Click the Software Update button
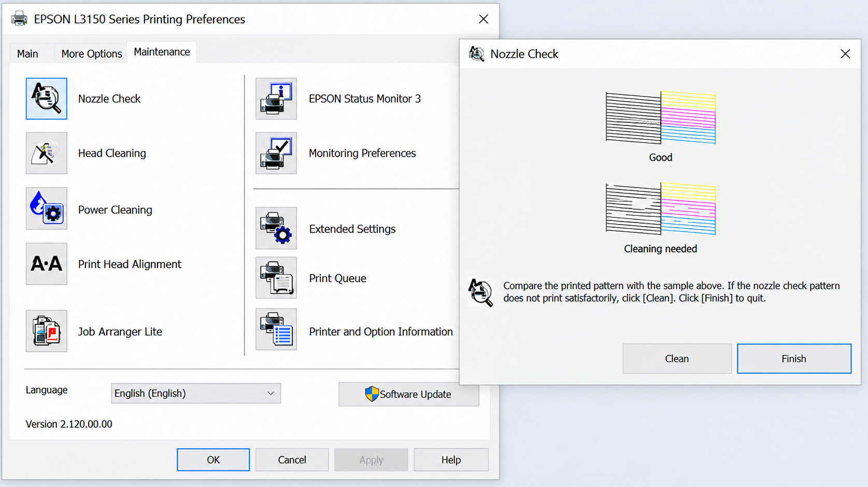Viewport: 868px width, 487px height. pos(409,394)
